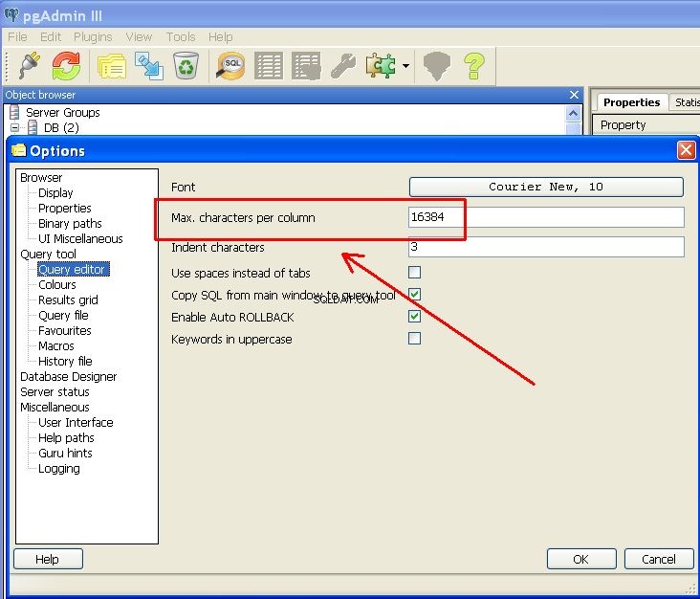Click the Max. characters per column field

tap(546, 217)
